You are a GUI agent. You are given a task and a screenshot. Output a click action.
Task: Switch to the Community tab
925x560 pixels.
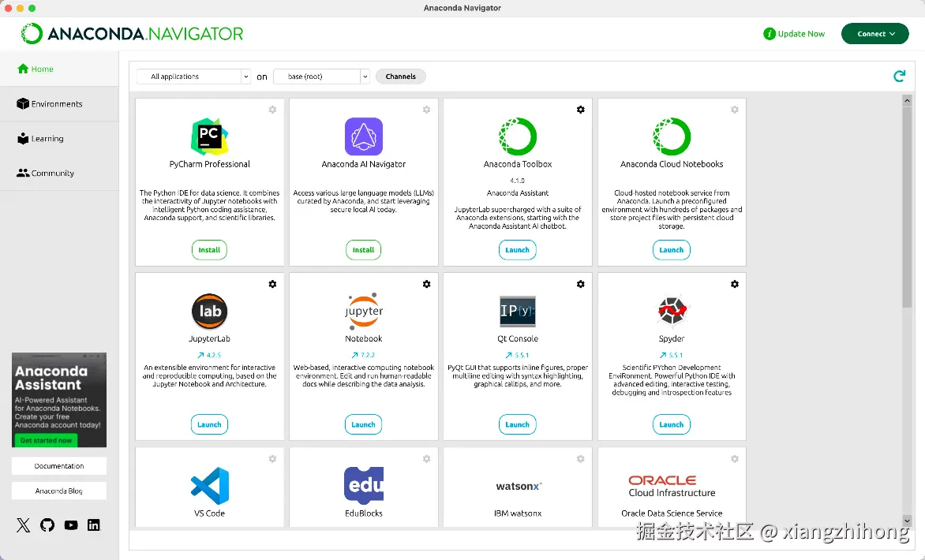pos(59,174)
